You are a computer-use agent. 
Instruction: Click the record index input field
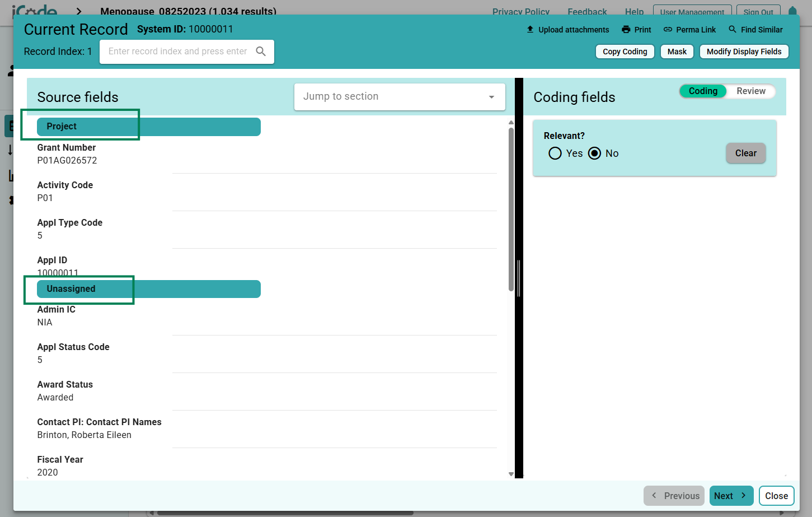[x=178, y=52]
